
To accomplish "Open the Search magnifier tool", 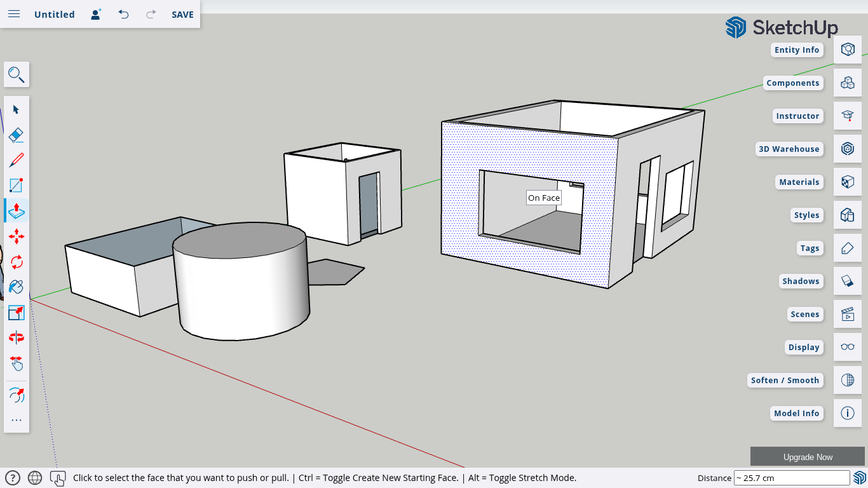I will click(x=17, y=75).
